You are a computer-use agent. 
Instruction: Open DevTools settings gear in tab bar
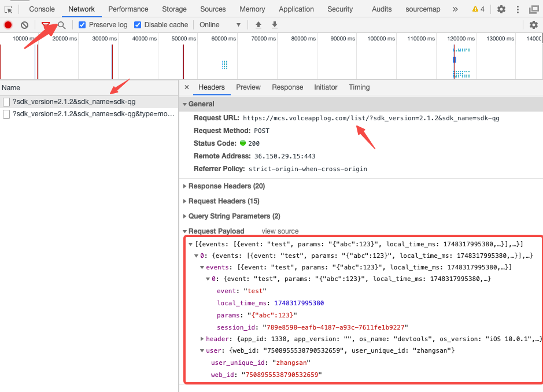[x=501, y=9]
